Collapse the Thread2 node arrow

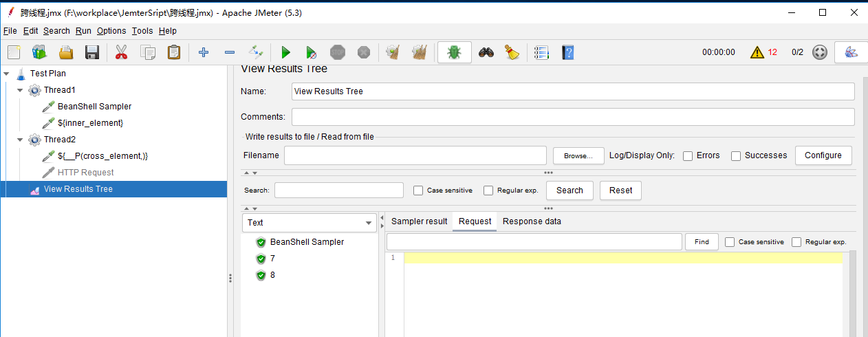20,140
